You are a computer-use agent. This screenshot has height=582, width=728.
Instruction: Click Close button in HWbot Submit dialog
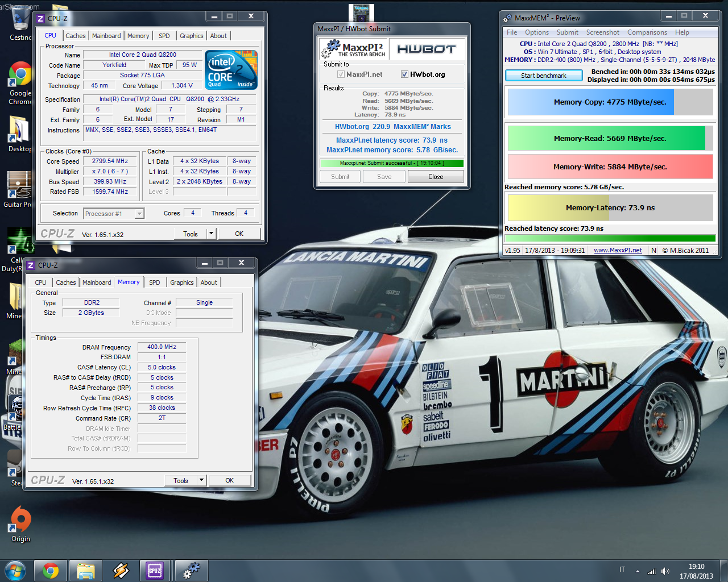pos(436,177)
